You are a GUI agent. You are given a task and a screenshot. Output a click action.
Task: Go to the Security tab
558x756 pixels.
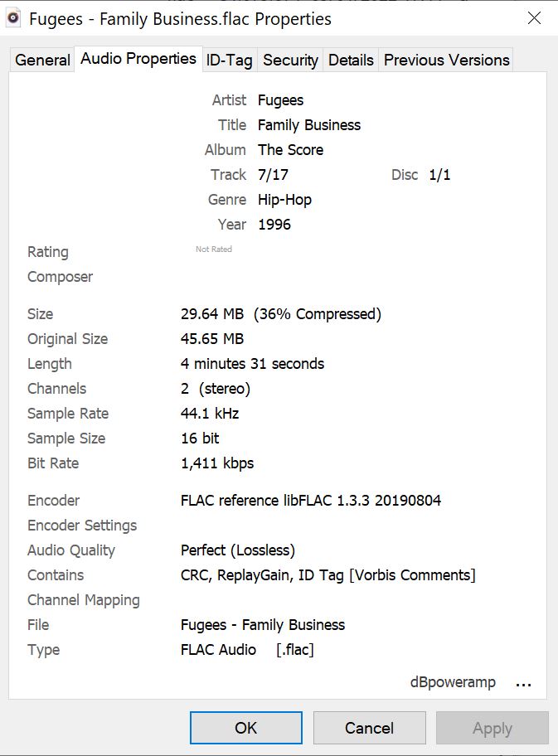click(x=290, y=60)
